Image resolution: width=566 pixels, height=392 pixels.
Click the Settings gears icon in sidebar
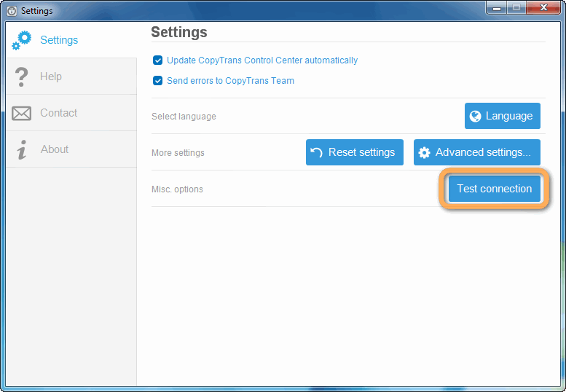click(x=21, y=40)
